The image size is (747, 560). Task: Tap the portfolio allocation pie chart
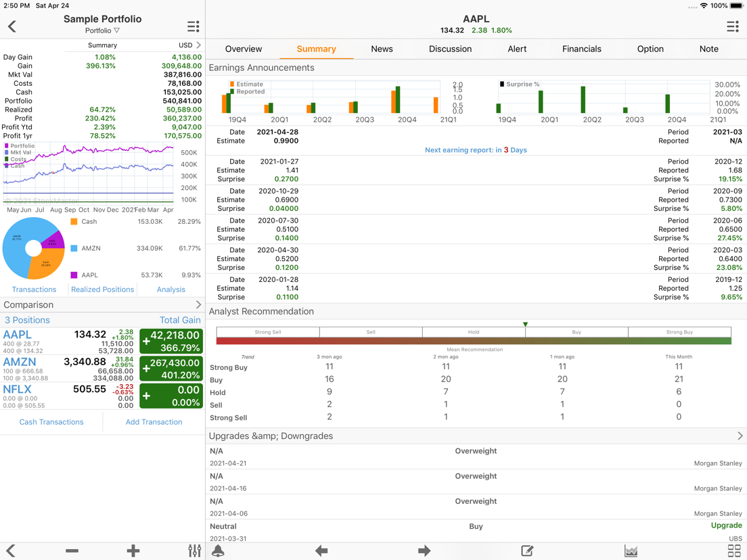tap(33, 248)
